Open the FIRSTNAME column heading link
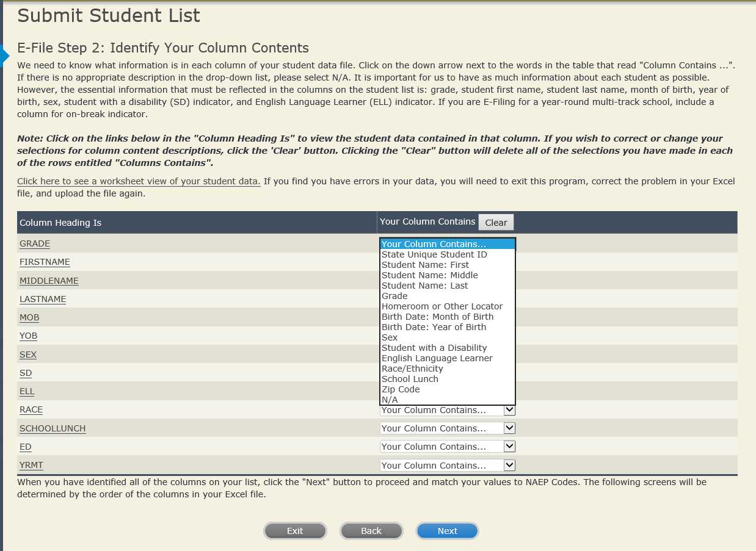This screenshot has height=551, width=756. point(45,262)
